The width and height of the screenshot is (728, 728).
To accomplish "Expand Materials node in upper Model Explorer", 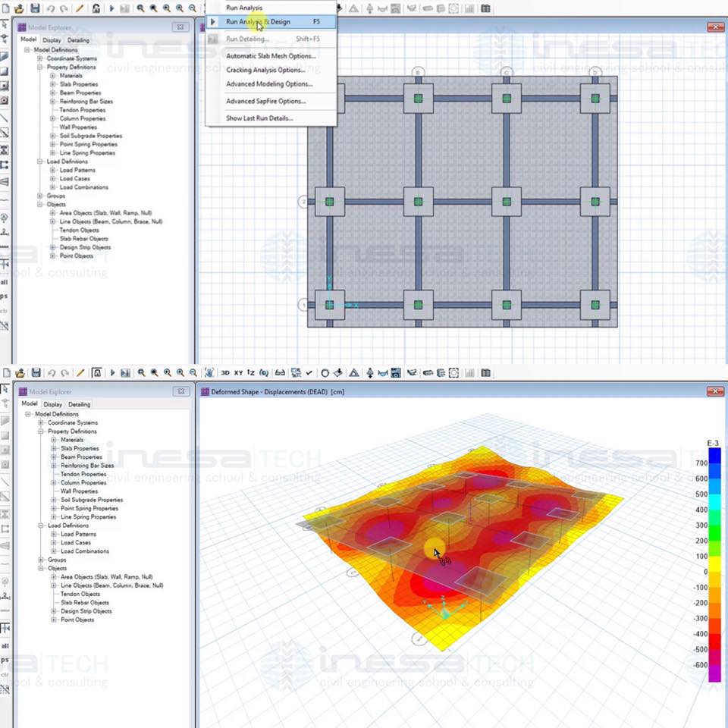I will 53,76.
